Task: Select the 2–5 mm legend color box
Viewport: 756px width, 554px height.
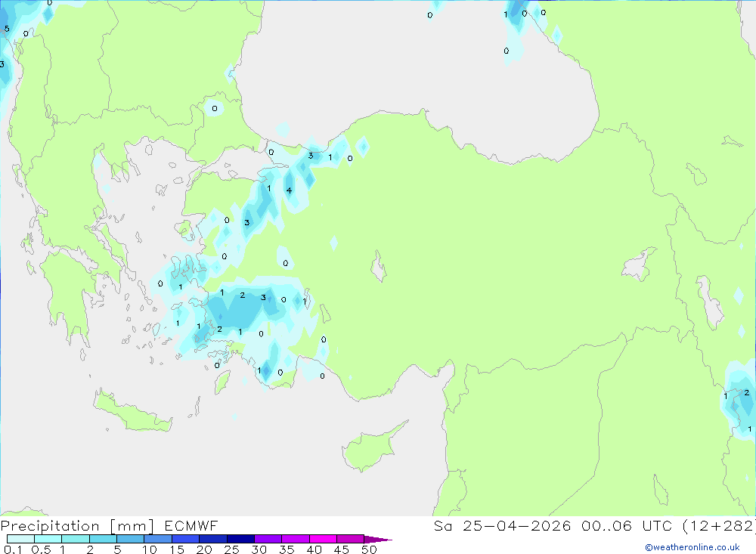Action: 103,539
